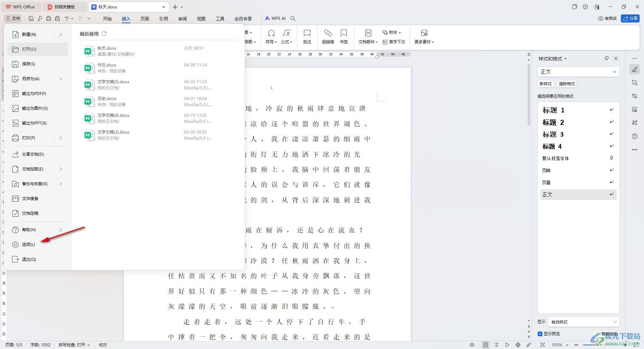The image size is (644, 349).
Task: Toggle eye protection mode in status bar
Action: click(472, 345)
